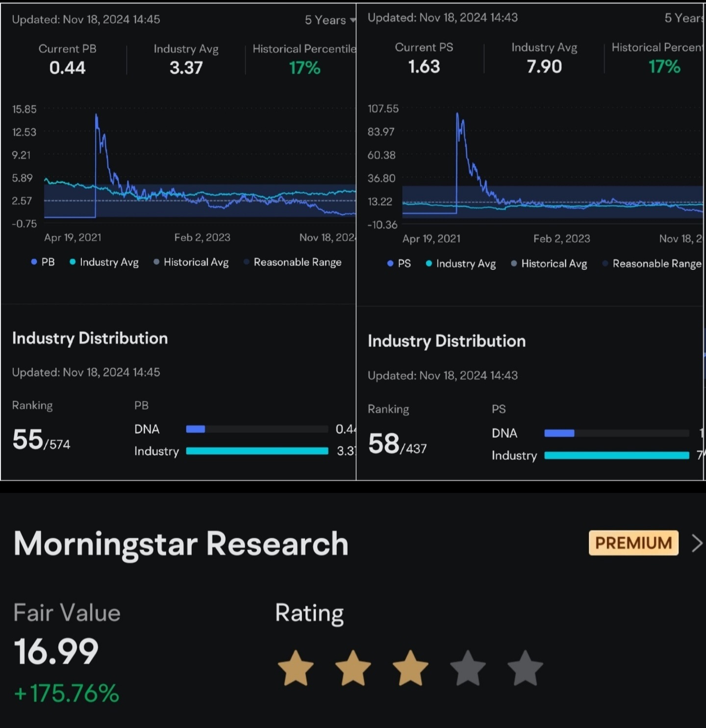Click Feb 2, 2023 label on PS chart
This screenshot has height=728, width=706.
point(562,239)
